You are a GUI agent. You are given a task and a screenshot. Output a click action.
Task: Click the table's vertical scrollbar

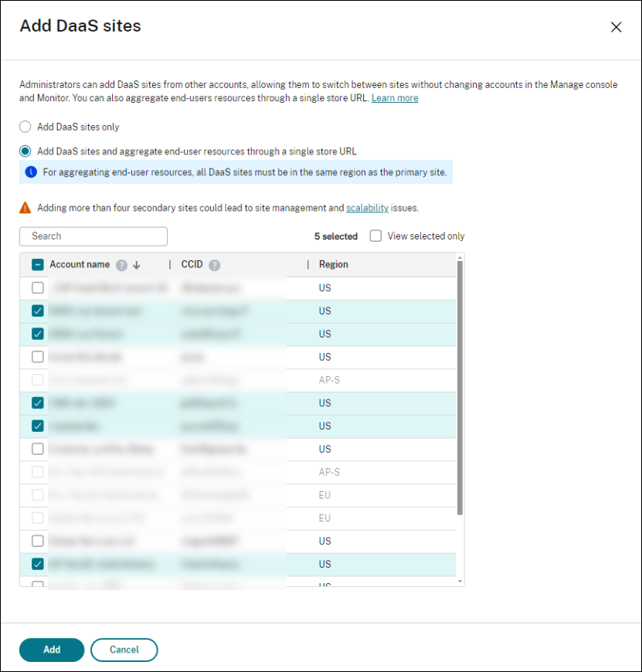coord(460,386)
